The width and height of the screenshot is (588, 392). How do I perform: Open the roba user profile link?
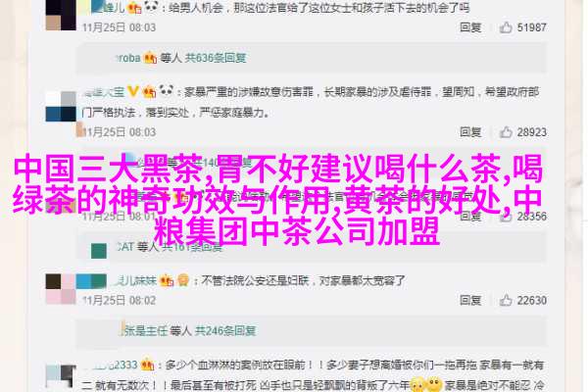128,58
